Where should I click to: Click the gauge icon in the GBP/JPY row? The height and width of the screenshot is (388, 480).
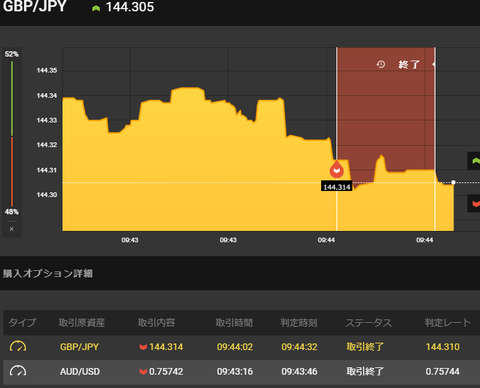(x=18, y=347)
